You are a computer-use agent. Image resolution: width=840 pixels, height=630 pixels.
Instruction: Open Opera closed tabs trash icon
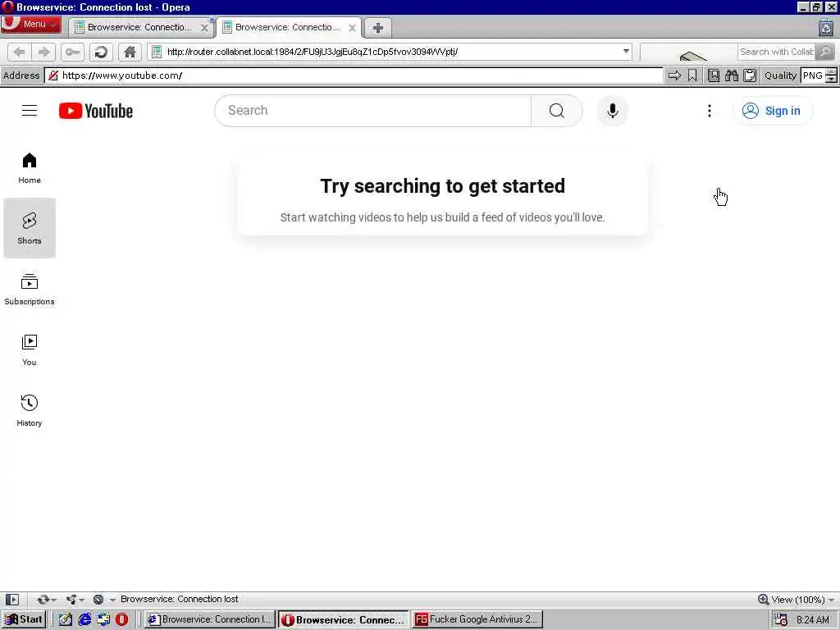[x=826, y=27]
